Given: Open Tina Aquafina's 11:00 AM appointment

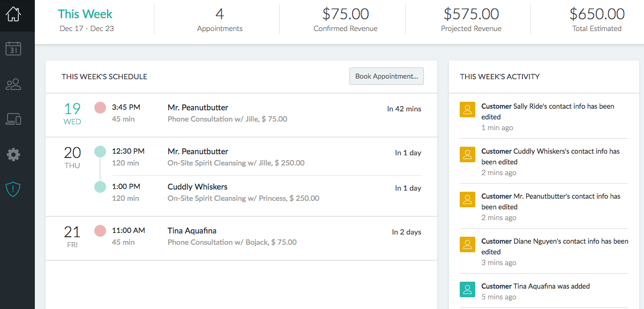Looking at the screenshot, I should 192,231.
